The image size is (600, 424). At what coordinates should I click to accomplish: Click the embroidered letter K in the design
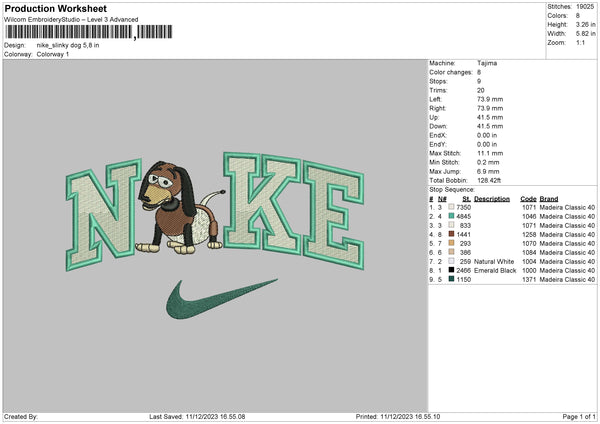tap(262, 203)
